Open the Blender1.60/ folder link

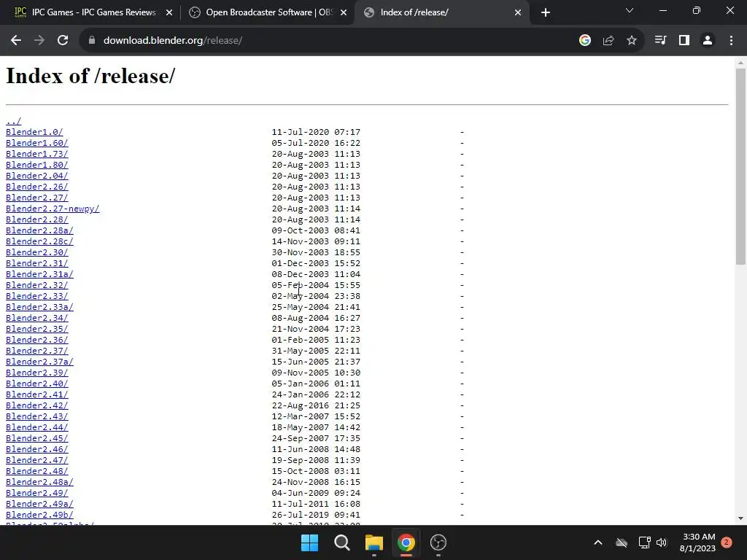pyautogui.click(x=36, y=143)
